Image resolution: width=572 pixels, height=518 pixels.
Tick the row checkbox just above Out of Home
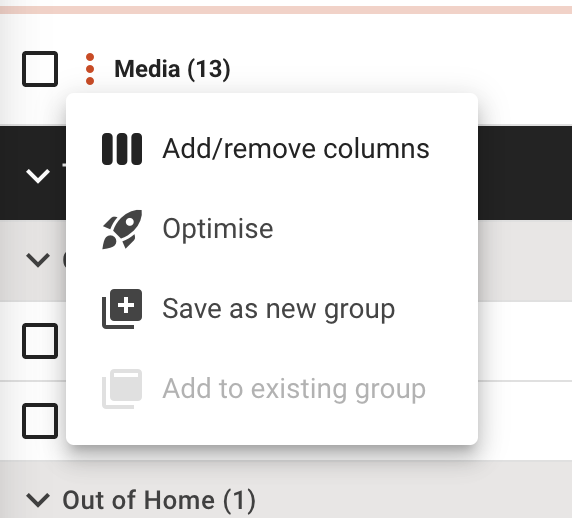pyautogui.click(x=40, y=421)
